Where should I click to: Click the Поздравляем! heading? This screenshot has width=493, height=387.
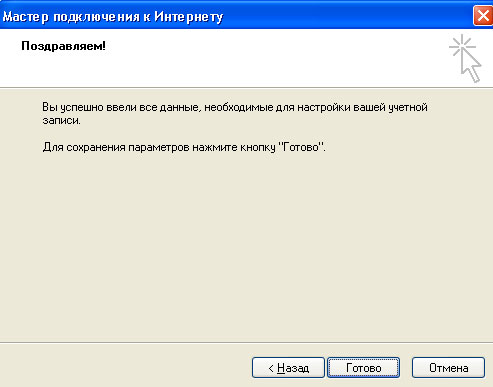[63, 46]
